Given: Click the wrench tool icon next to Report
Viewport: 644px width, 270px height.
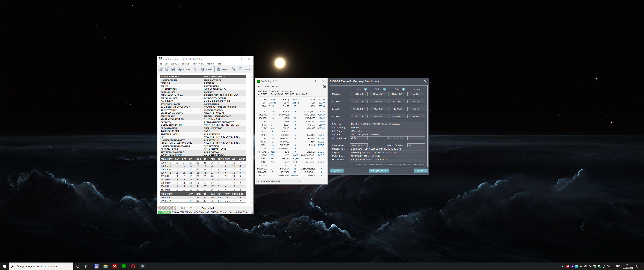Looking at the screenshot, I should 233,69.
